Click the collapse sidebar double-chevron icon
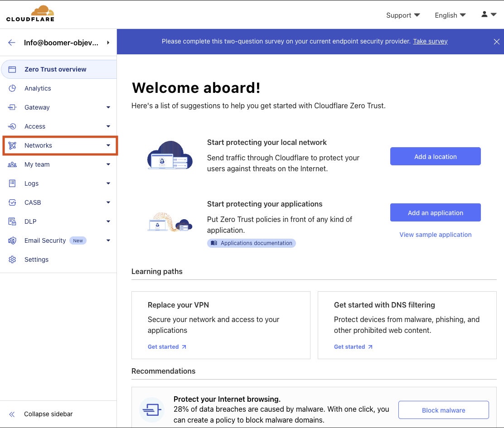Screen dimensions: 504x428 [x=12, y=414]
